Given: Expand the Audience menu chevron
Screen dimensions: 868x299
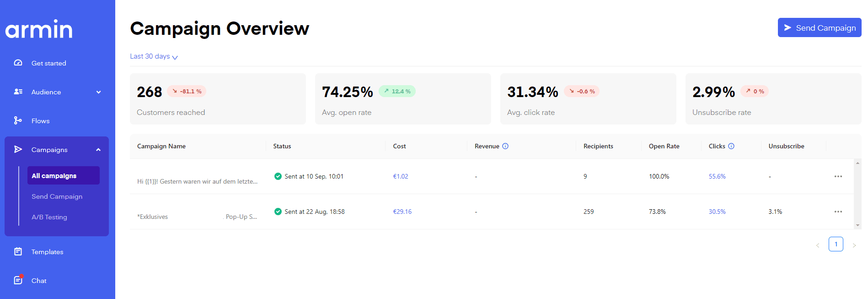Looking at the screenshot, I should pos(98,92).
